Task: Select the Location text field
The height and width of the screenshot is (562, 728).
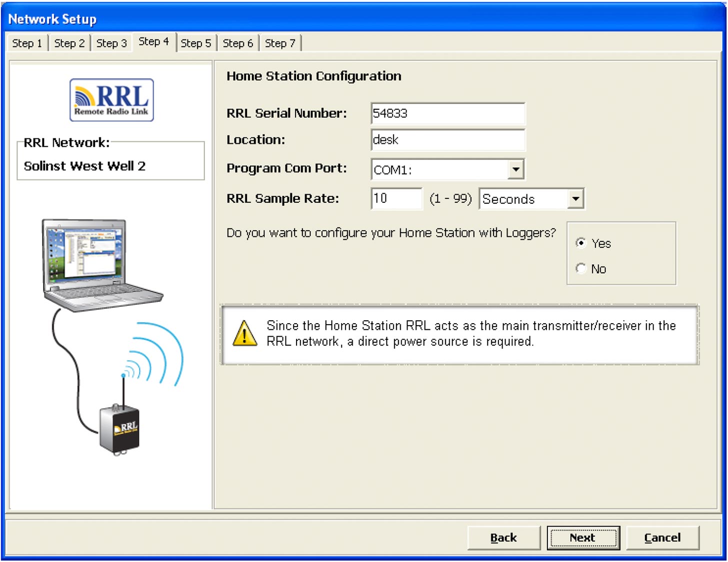Action: (447, 140)
